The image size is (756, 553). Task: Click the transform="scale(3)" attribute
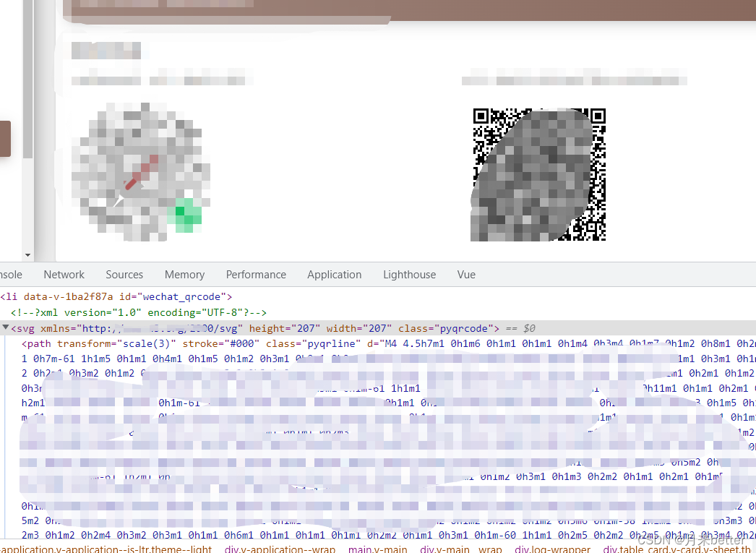pos(116,344)
